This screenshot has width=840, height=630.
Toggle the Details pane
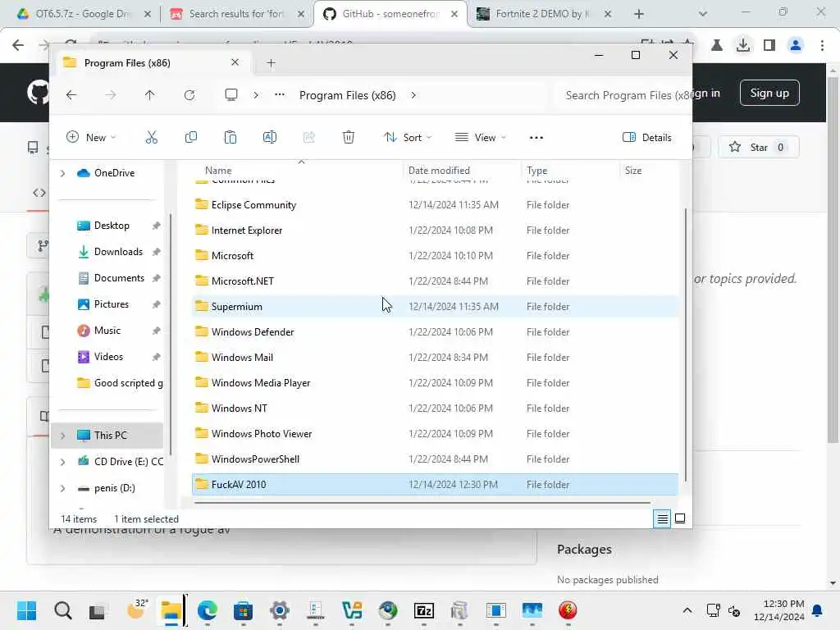tap(647, 138)
